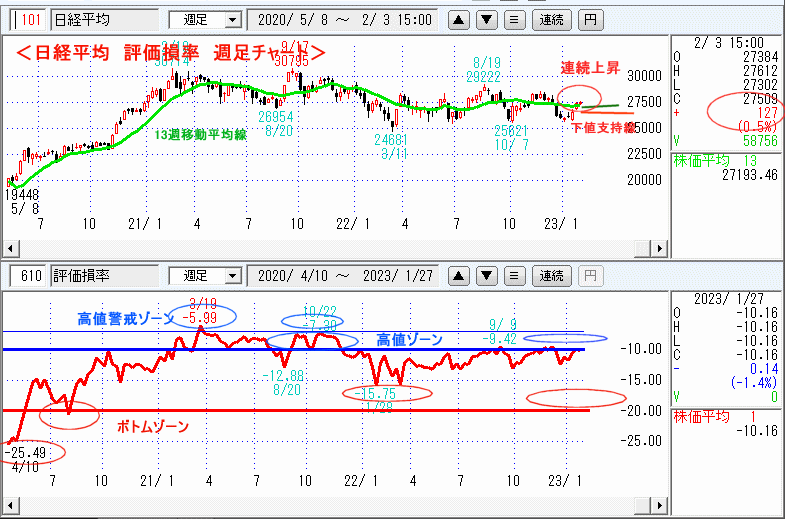Click the 株価平均 1 label in lower panel
This screenshot has width=785, height=519.
(x=714, y=417)
